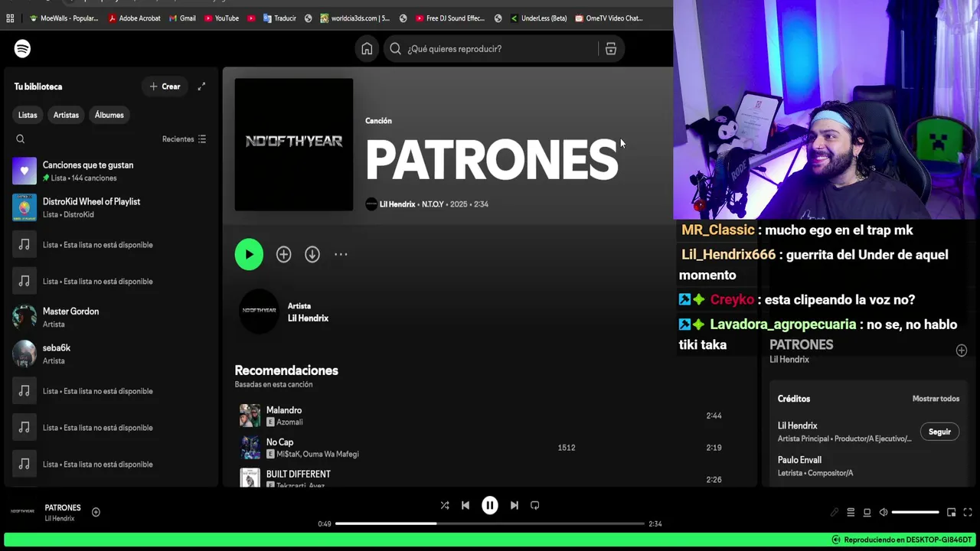
Task: Open the YouTube bookmark
Action: coord(221,18)
